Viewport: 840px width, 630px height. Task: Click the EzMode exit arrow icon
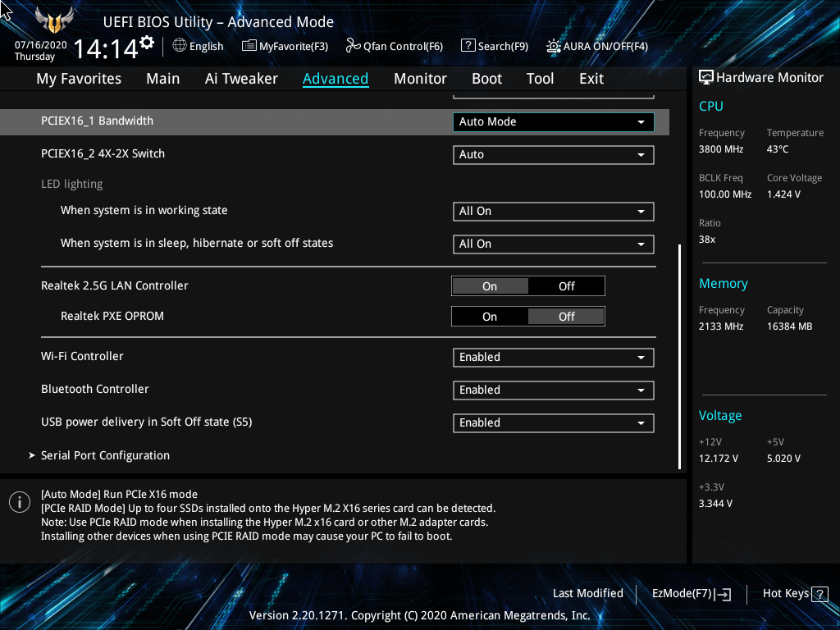coord(723,594)
